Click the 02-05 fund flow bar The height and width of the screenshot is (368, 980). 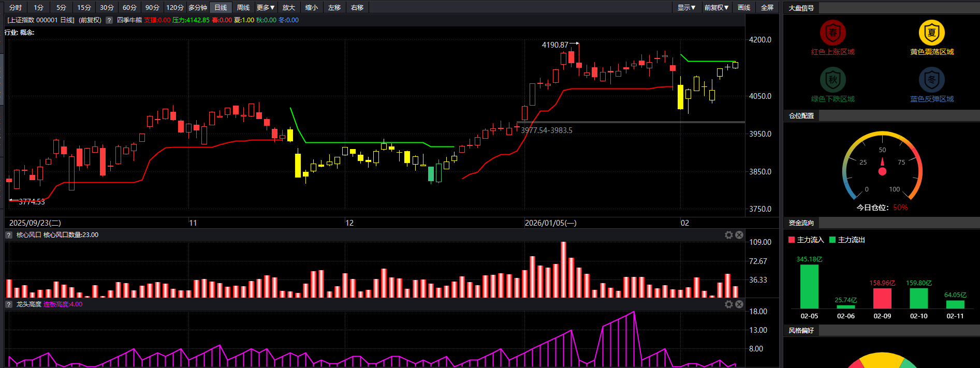tap(809, 287)
